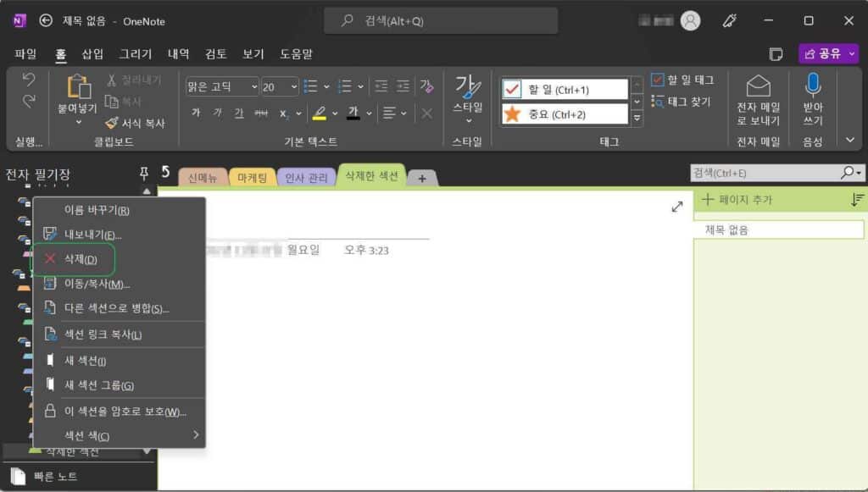Viewport: 868px width, 492px height.
Task: Open the 인사 관리 section tab
Action: pos(306,178)
